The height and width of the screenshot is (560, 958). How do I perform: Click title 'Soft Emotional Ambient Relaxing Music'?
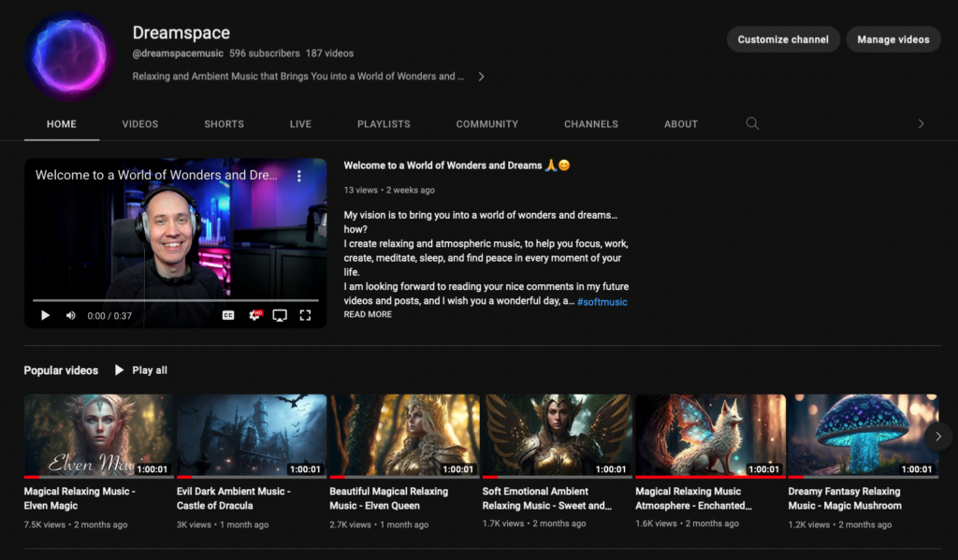pyautogui.click(x=546, y=498)
